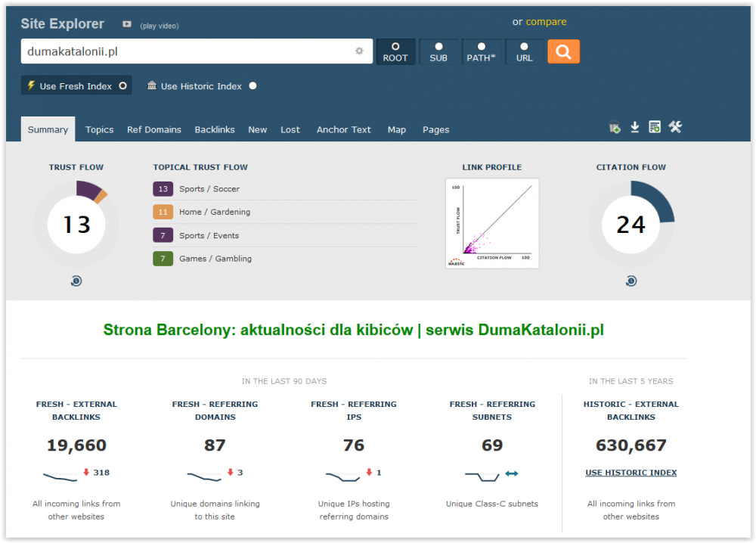Screen dimensions: 756x543
Task: Click the IN THE LAST 90 DAYS label
Action: tap(284, 381)
